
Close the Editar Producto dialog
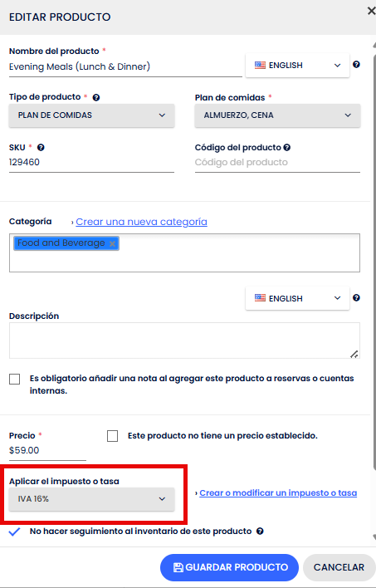(x=371, y=12)
